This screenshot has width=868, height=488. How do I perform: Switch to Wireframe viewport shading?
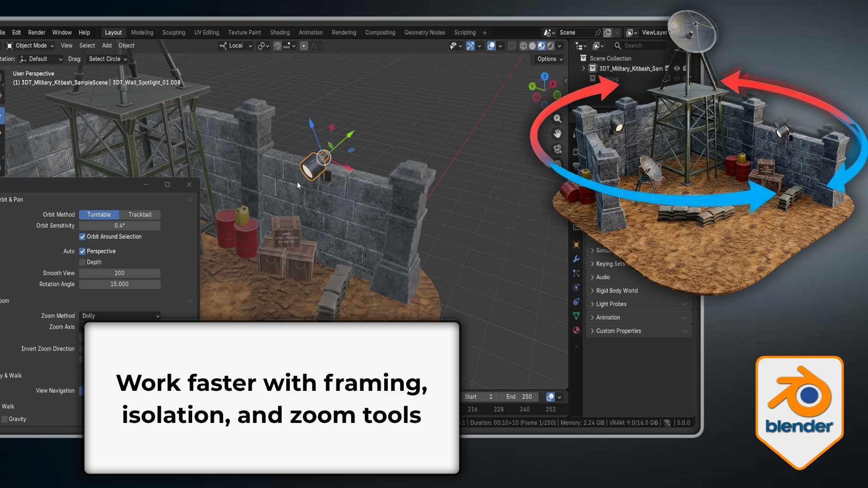pos(524,46)
